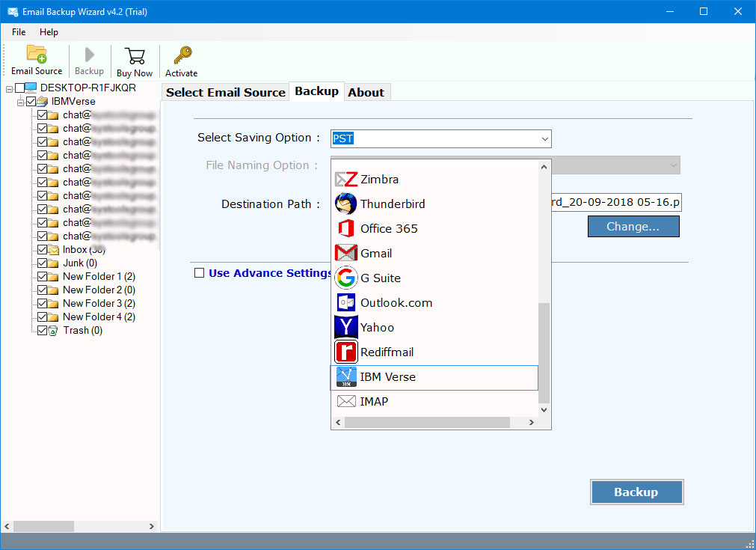Image resolution: width=756 pixels, height=550 pixels.
Task: Uncheck the Inbox checkbox
Action: [42, 250]
